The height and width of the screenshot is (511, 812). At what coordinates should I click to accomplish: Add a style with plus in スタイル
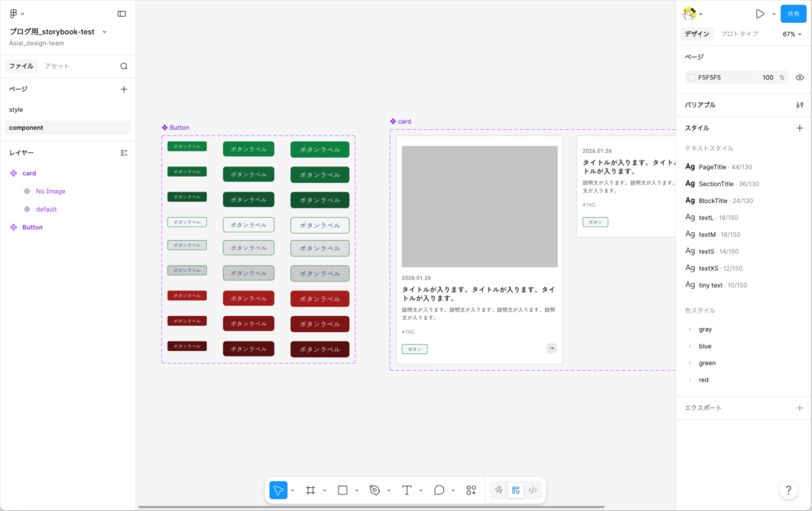pos(799,128)
